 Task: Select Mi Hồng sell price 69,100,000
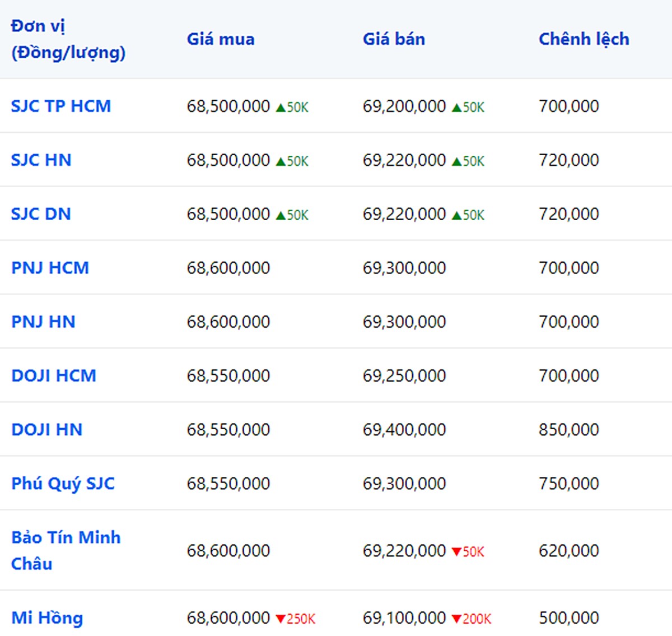404,618
